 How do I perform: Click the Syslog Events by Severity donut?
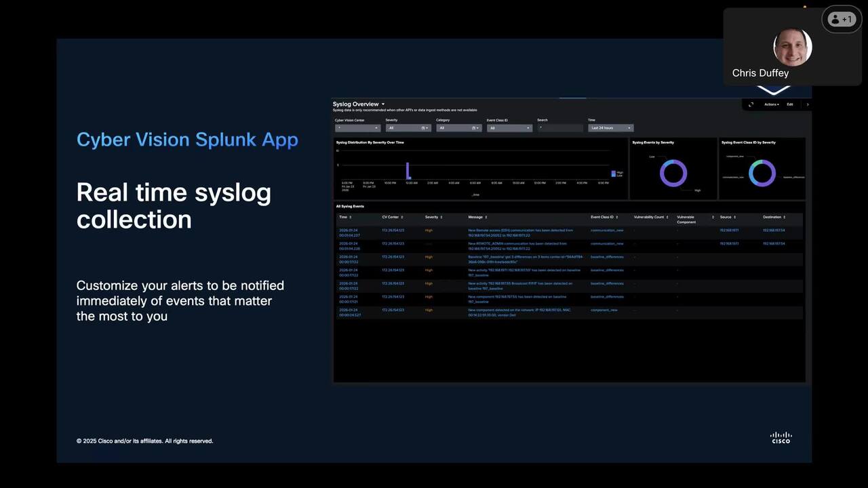[x=673, y=173]
